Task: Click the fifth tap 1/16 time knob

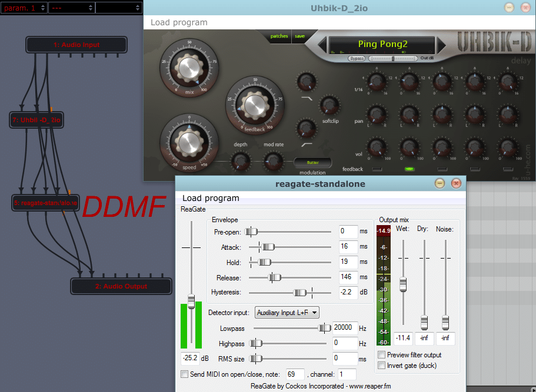Action: tap(508, 82)
